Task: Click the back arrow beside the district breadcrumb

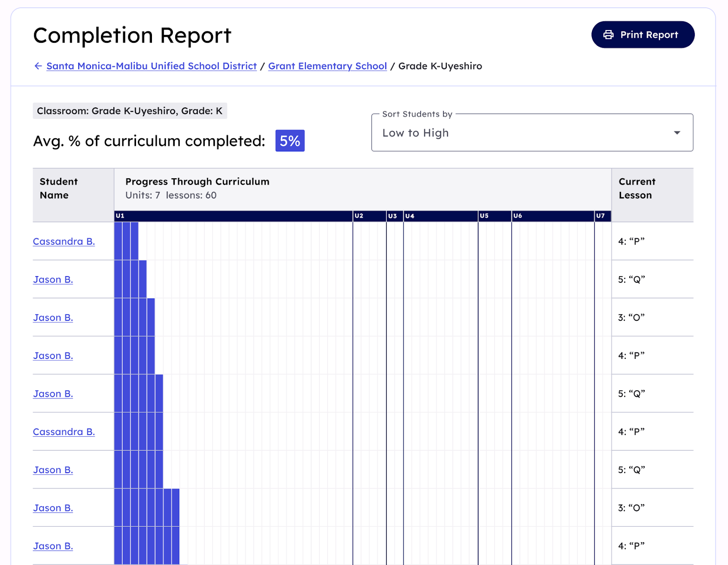Action: point(38,66)
